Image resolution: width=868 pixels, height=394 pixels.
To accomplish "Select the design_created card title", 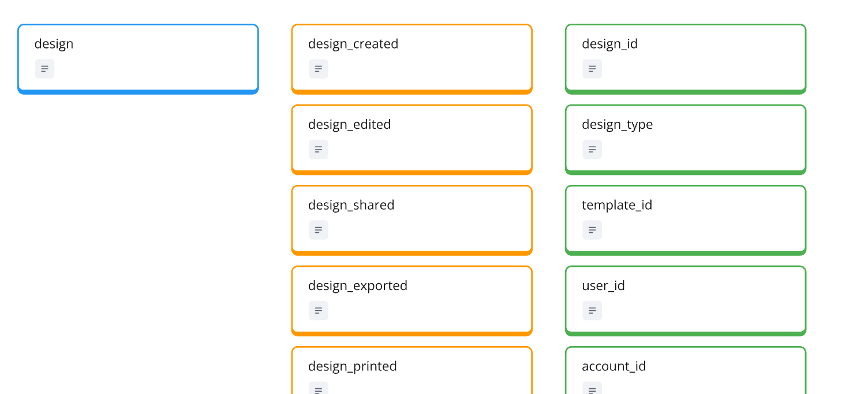I will click(x=353, y=44).
